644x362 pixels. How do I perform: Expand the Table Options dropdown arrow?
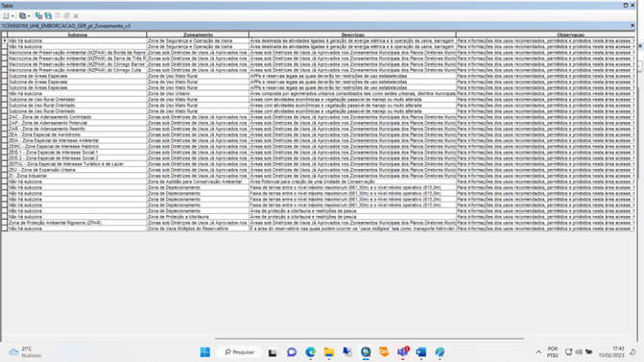pyautogui.click(x=12, y=16)
